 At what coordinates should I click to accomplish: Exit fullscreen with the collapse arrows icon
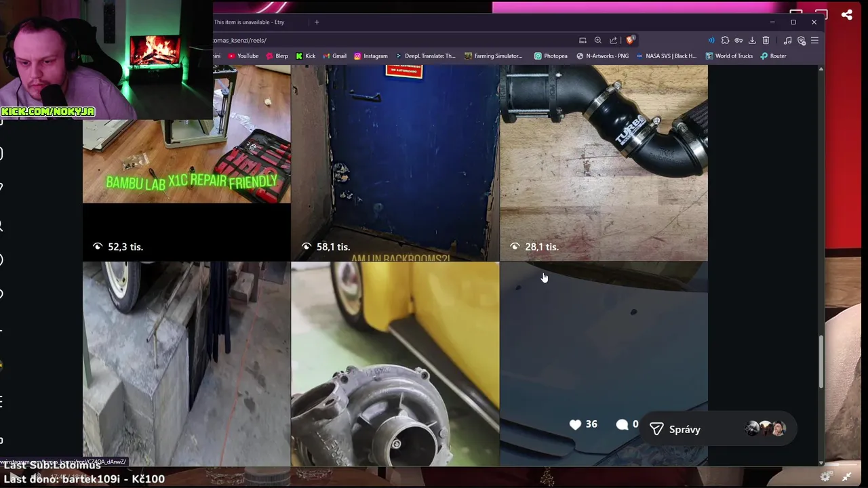pyautogui.click(x=846, y=477)
